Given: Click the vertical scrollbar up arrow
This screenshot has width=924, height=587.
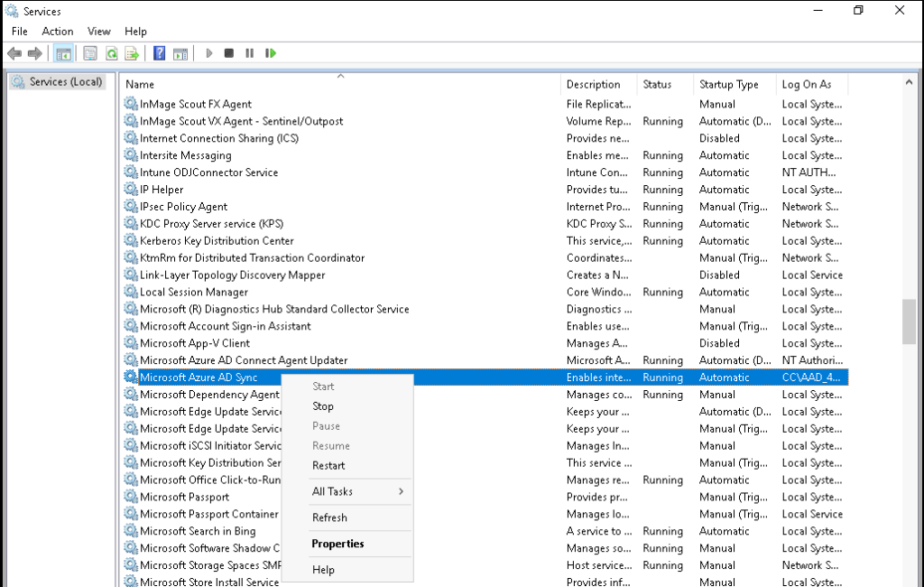Looking at the screenshot, I should 909,82.
